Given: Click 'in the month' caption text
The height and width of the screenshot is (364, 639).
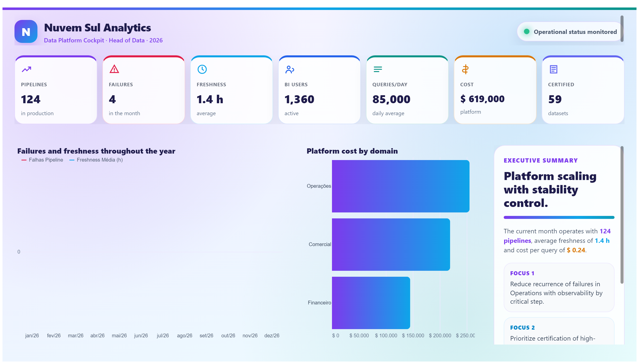Looking at the screenshot, I should [x=124, y=113].
